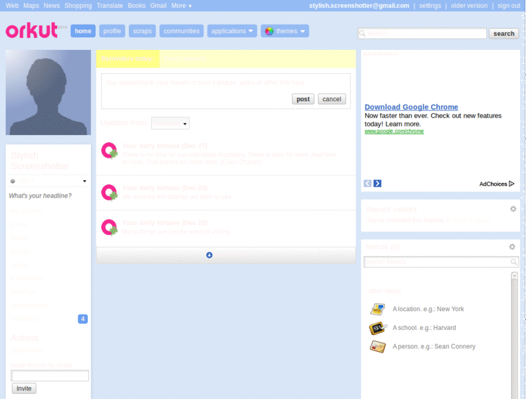Click Spam folder under Actions
532x399 pixels.
27,350
